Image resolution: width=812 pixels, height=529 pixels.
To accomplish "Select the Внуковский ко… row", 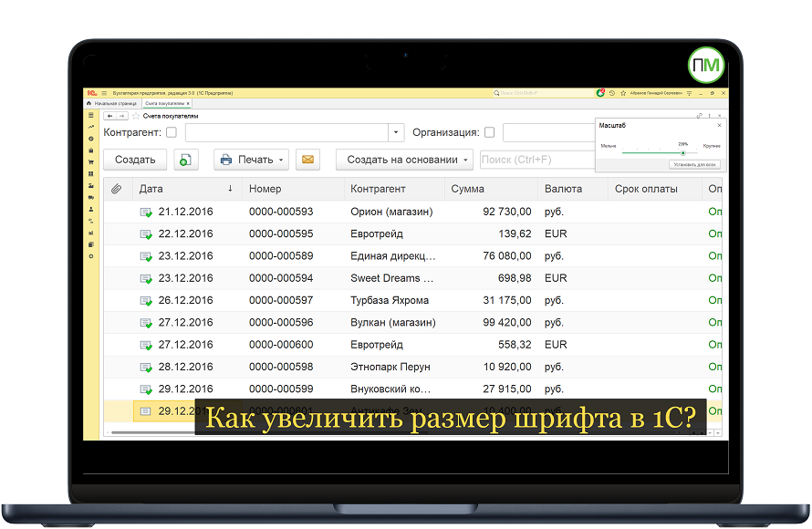I will (x=412, y=389).
